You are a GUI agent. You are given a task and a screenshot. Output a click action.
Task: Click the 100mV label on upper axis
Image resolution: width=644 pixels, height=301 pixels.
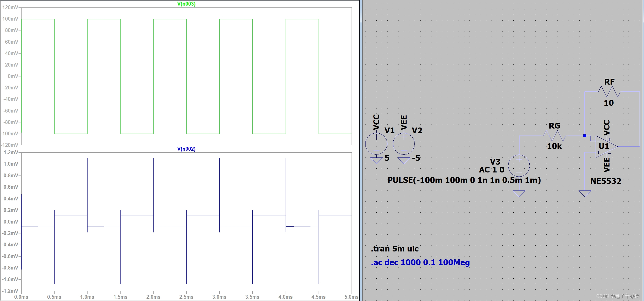(10, 19)
